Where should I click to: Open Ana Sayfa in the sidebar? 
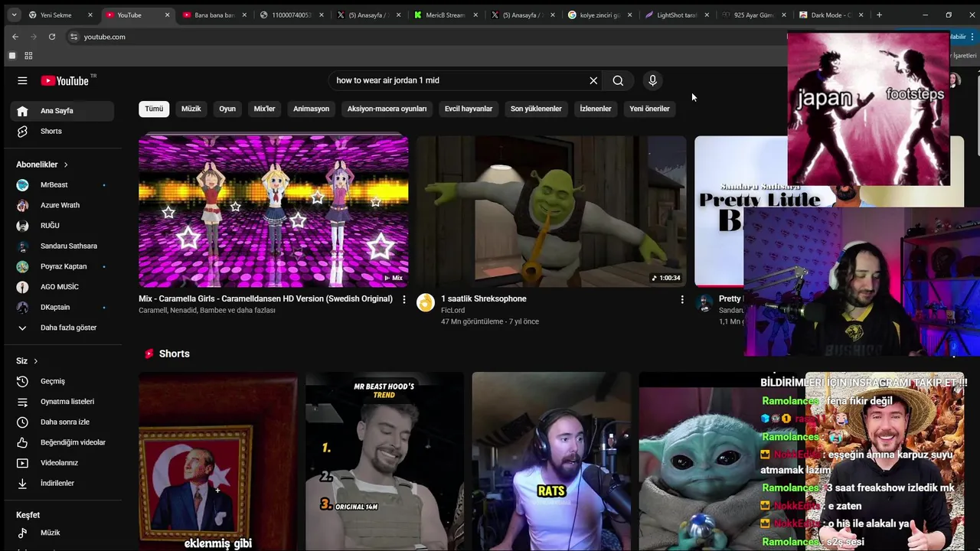62,111
